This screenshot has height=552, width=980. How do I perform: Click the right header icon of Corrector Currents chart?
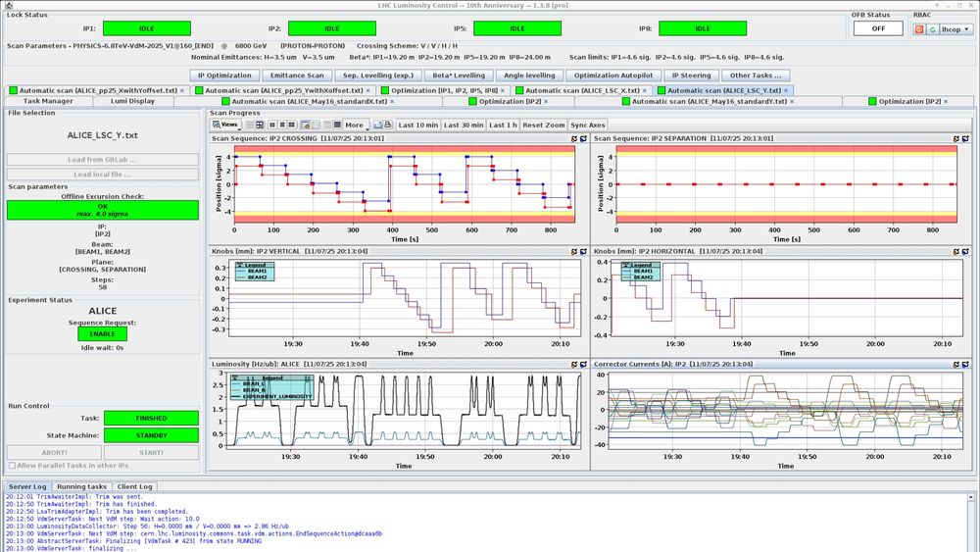[965, 364]
